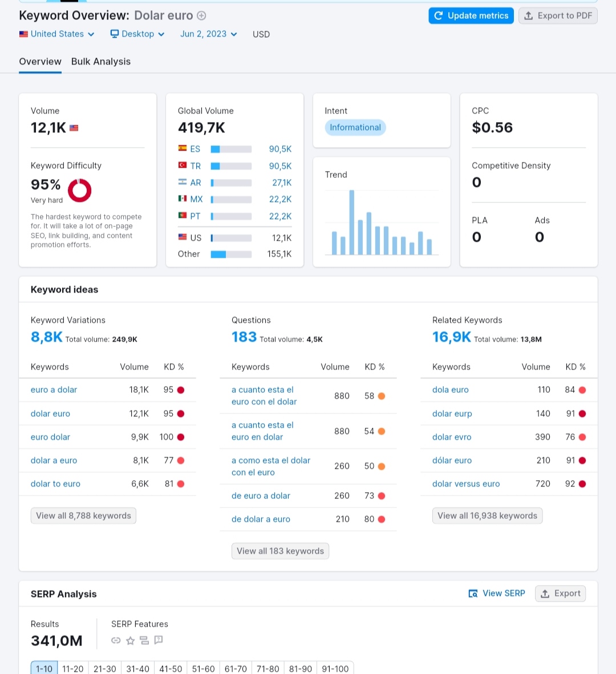Open the United States country dropdown

coord(56,34)
